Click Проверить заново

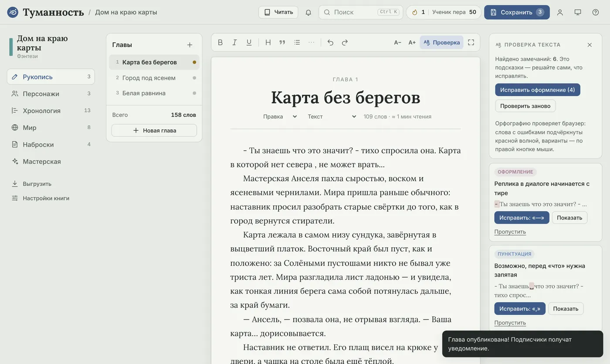point(525,106)
